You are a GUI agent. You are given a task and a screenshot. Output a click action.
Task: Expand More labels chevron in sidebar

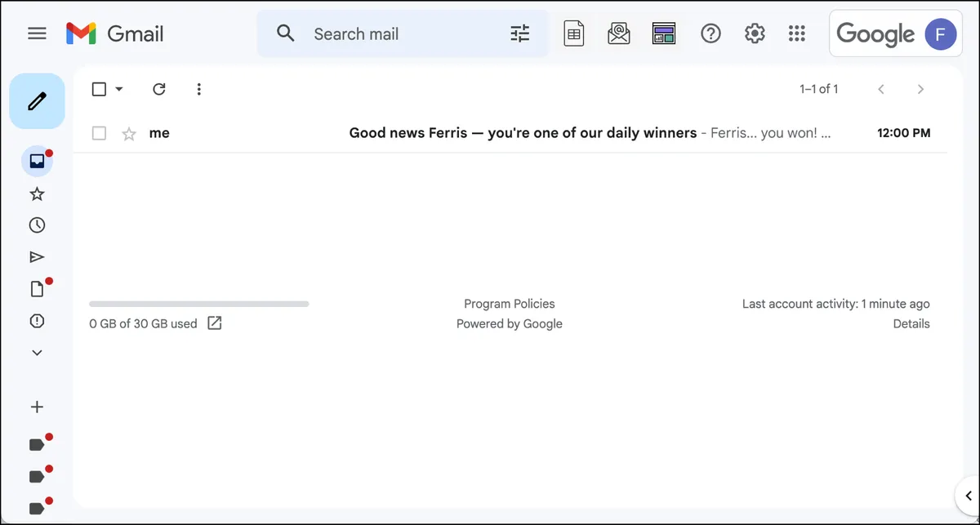pos(37,353)
